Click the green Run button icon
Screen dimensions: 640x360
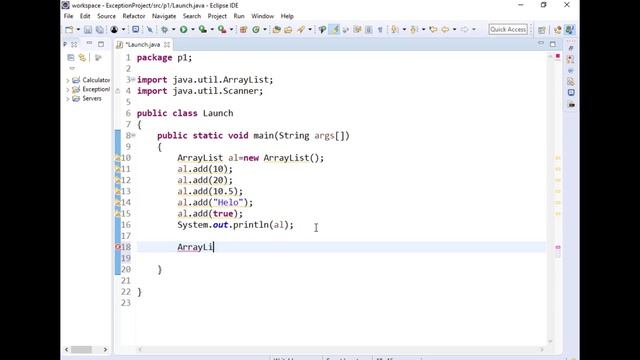pyautogui.click(x=184, y=29)
